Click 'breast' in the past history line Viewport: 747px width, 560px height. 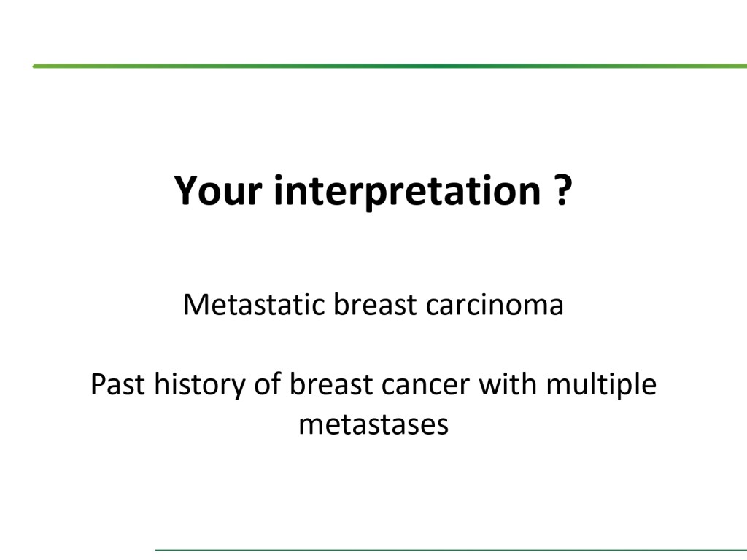click(x=330, y=384)
